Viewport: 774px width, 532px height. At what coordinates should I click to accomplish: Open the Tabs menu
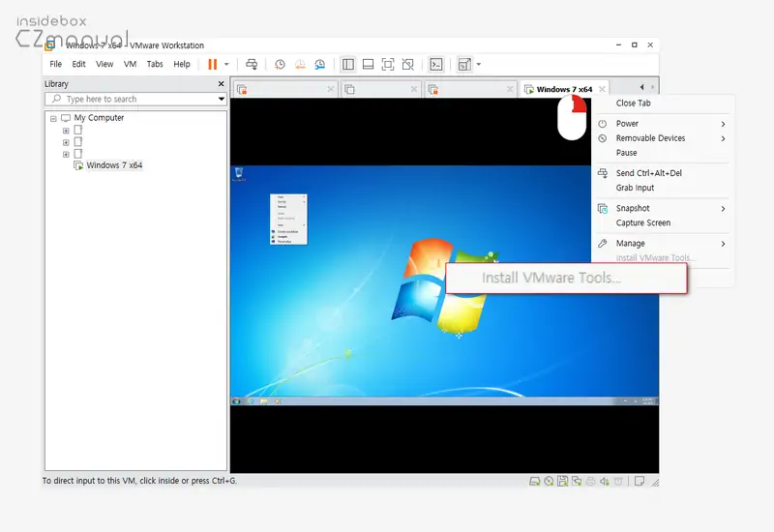155,64
